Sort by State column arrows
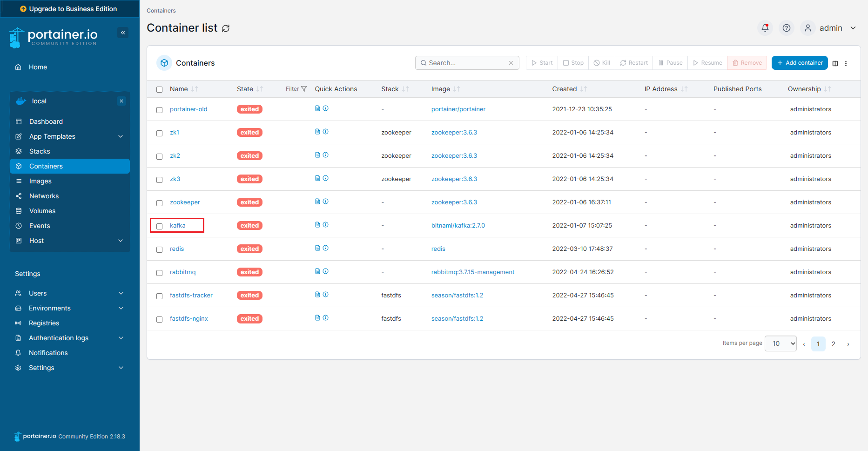Viewport: 868px width, 451px height. click(x=260, y=89)
